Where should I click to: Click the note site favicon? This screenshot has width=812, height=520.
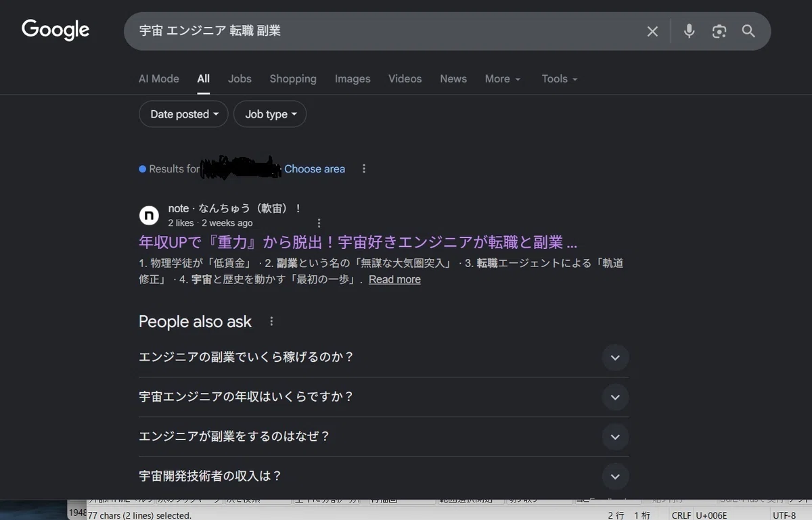149,216
